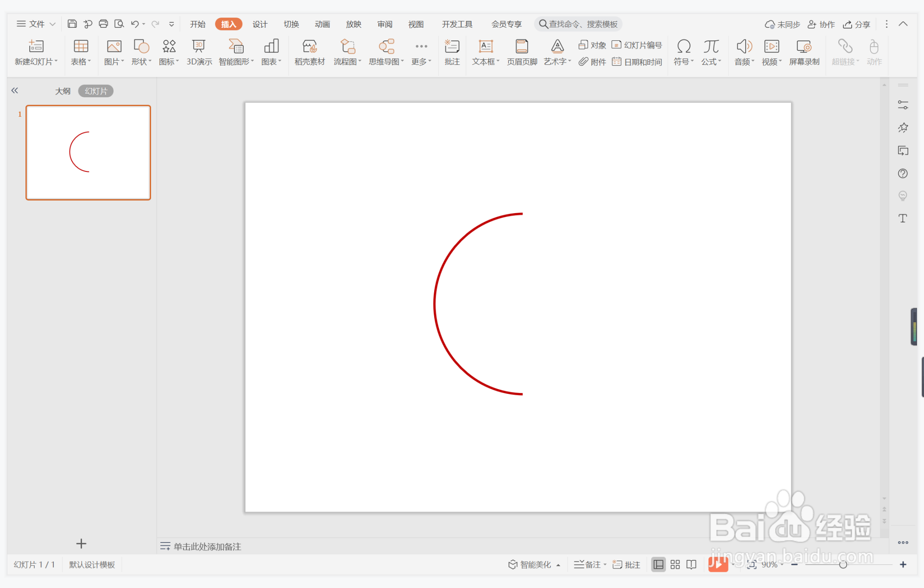Click the search commands box
Viewport: 924px width, 588px height.
[x=578, y=24]
